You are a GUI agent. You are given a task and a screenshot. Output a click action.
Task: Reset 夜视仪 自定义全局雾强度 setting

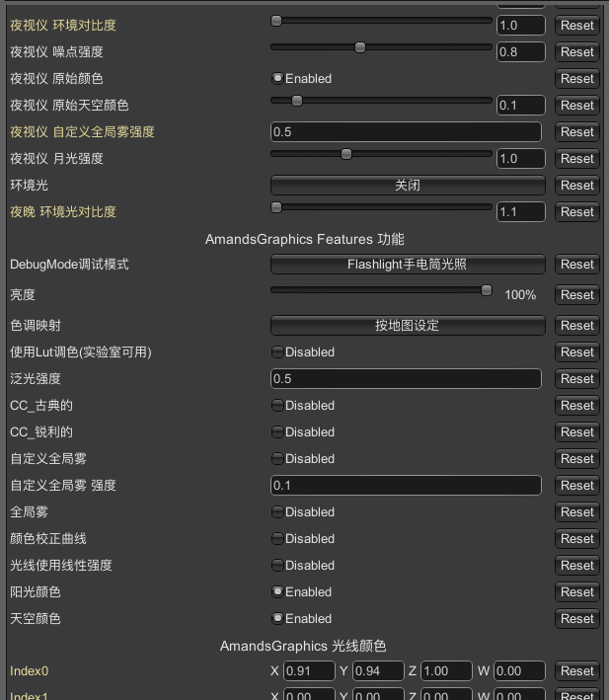[577, 132]
